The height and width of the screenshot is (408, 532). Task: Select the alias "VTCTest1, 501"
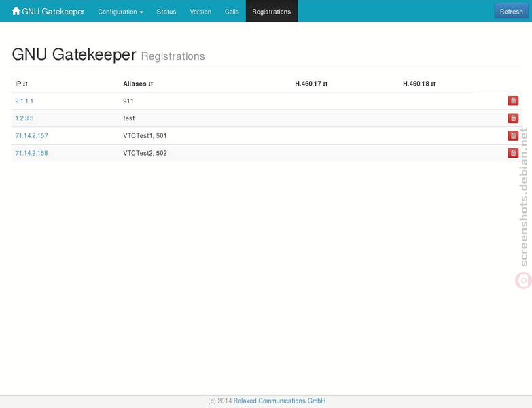145,136
